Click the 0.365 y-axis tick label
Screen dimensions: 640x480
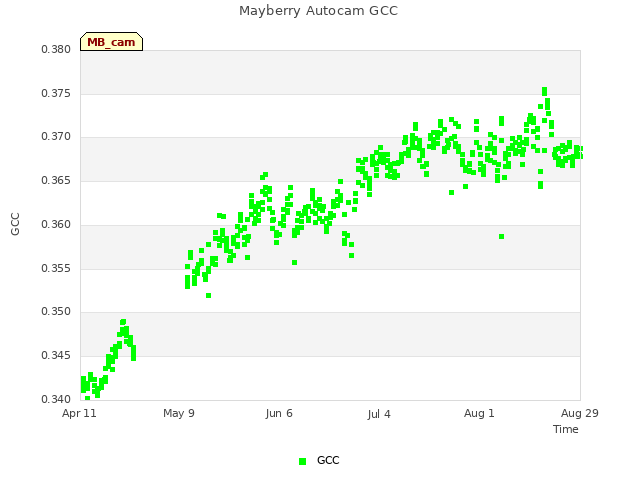56,180
